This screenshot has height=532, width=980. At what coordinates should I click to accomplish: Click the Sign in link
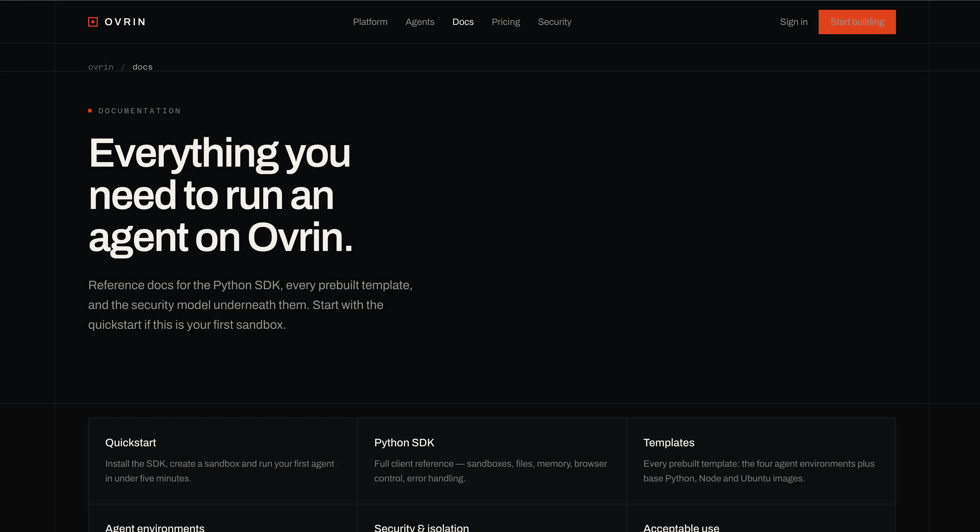(x=793, y=22)
